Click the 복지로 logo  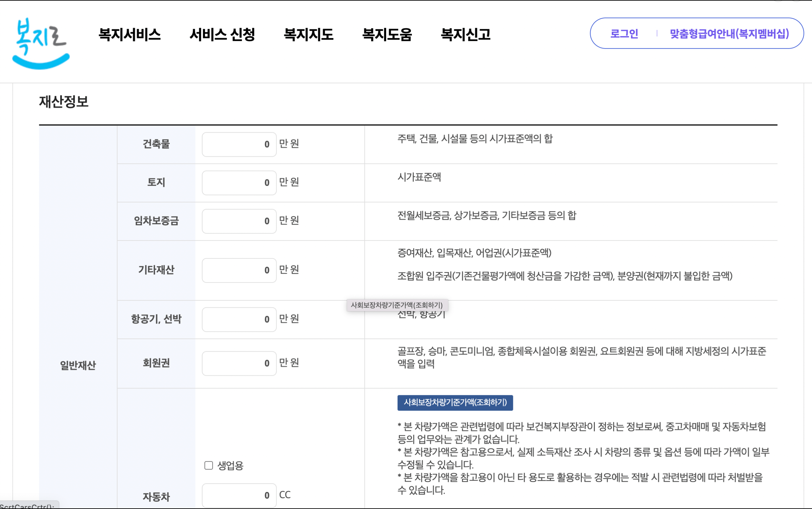pyautogui.click(x=41, y=43)
